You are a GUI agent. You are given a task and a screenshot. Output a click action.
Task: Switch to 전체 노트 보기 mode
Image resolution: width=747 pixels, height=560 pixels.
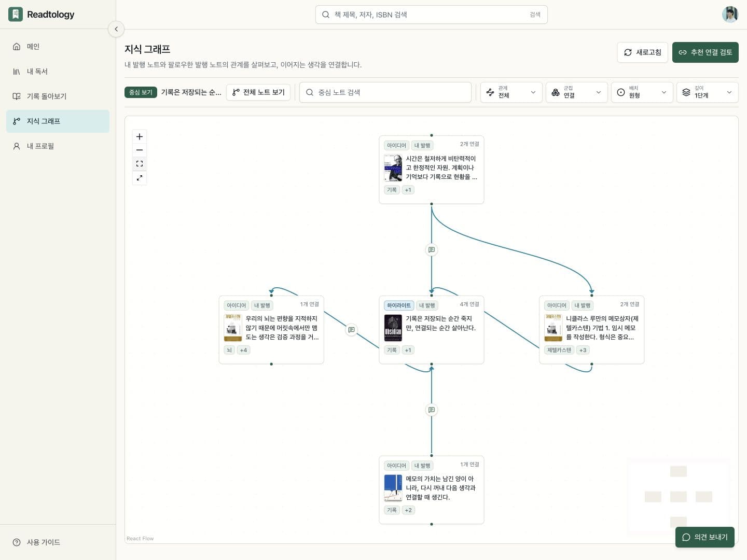258,92
